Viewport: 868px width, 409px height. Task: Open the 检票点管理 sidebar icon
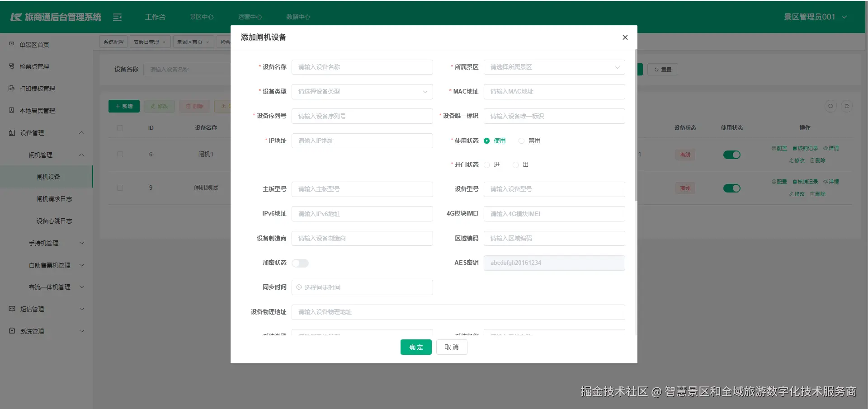[11, 66]
